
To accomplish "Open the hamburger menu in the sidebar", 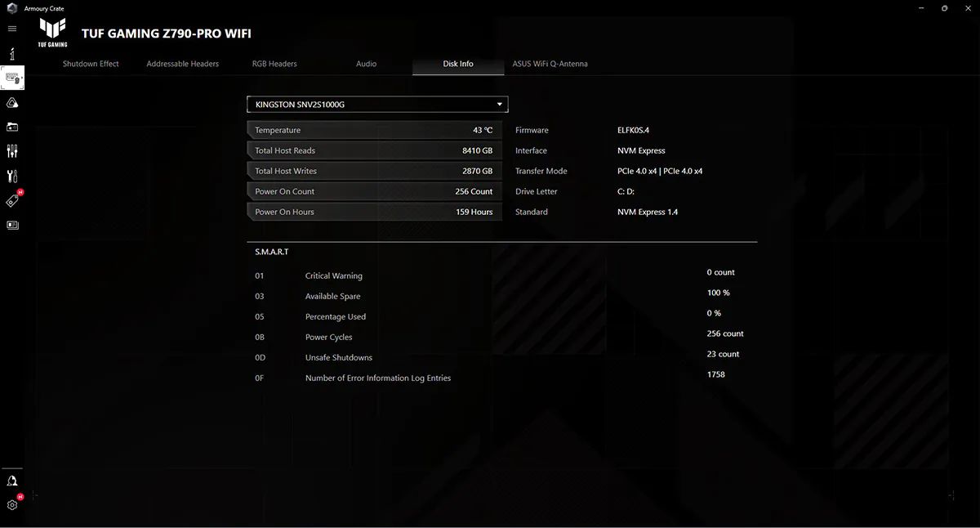I will point(12,29).
